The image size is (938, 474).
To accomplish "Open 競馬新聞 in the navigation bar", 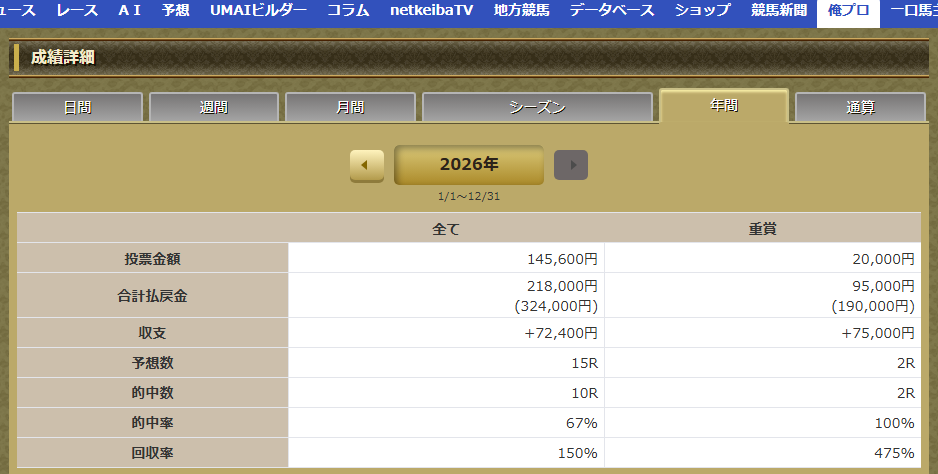I will [779, 11].
